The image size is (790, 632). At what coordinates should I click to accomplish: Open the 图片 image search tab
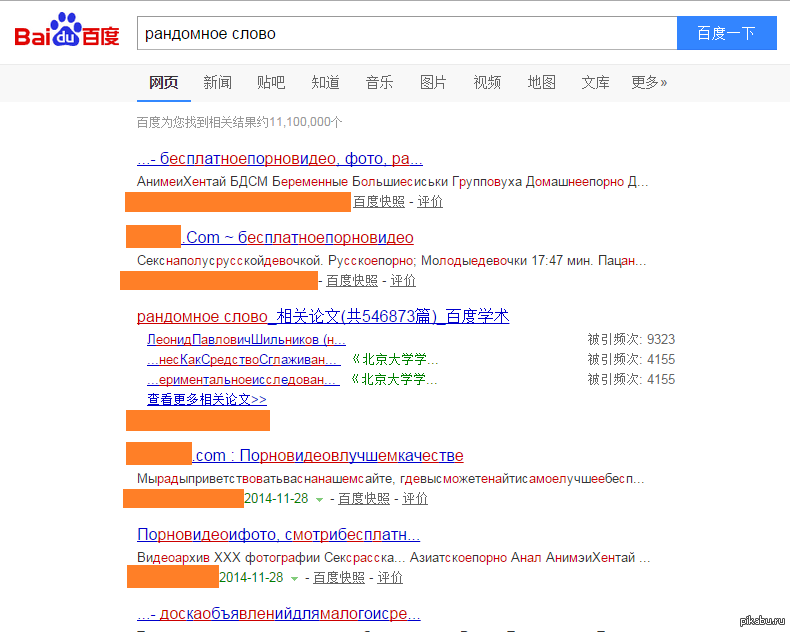point(433,83)
